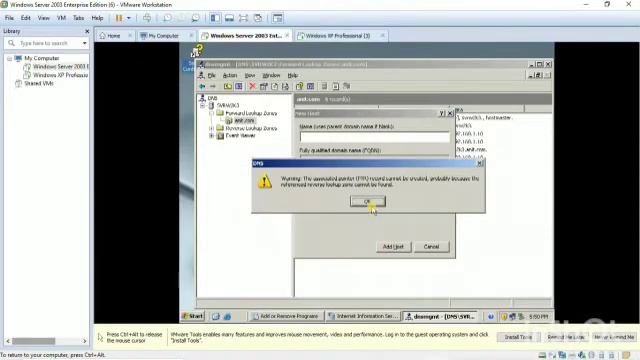Click the VMware Pause/suspend button
The image size is (640, 360).
click(119, 18)
